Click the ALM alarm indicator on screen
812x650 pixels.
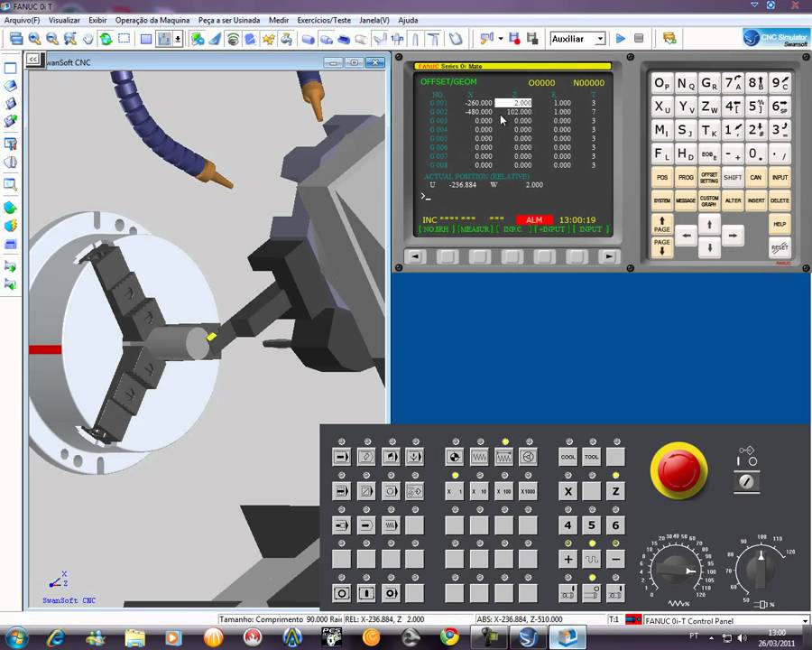point(534,219)
